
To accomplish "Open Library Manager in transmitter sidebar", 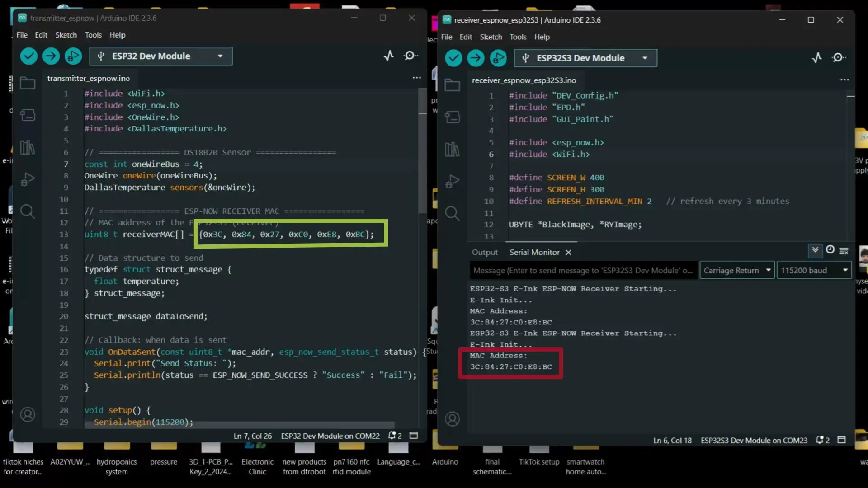I will (x=28, y=147).
